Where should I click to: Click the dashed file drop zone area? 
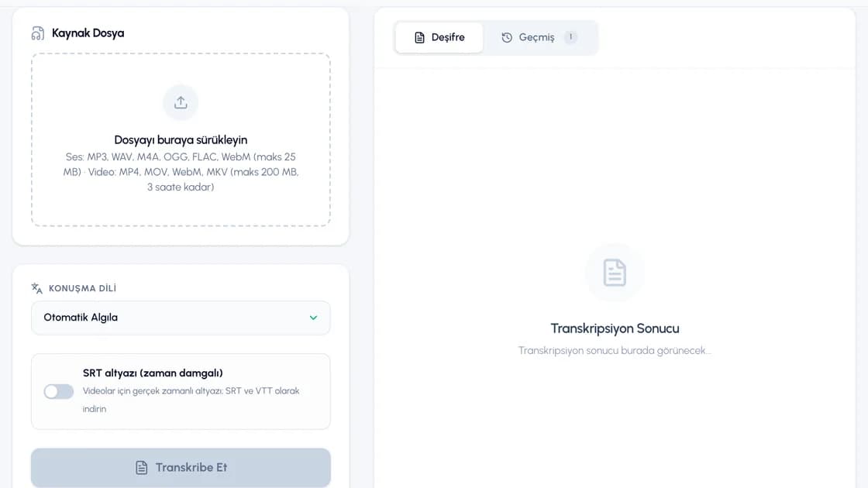[x=181, y=139]
